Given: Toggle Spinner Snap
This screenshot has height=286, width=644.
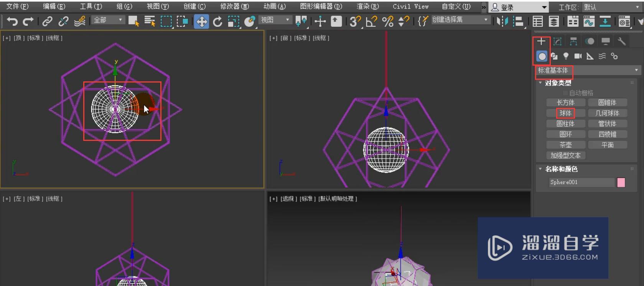Looking at the screenshot, I should point(404,21).
